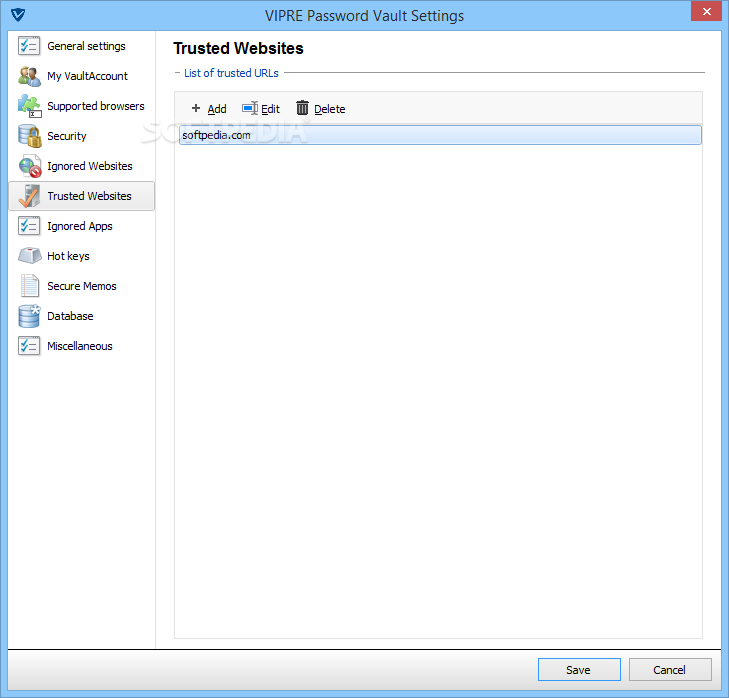
Task: Open the Ignored Apps section
Action: (x=80, y=226)
